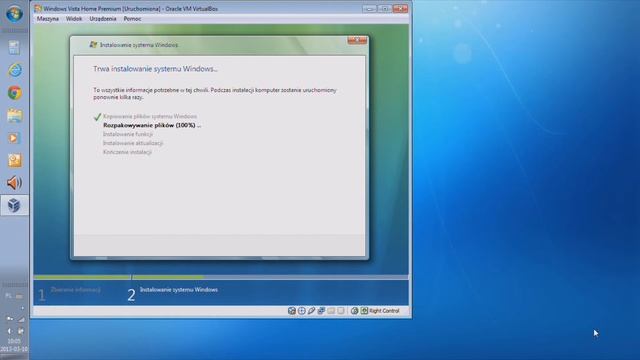
Task: Click the taskbar clock showing time and date
Action: (14, 345)
